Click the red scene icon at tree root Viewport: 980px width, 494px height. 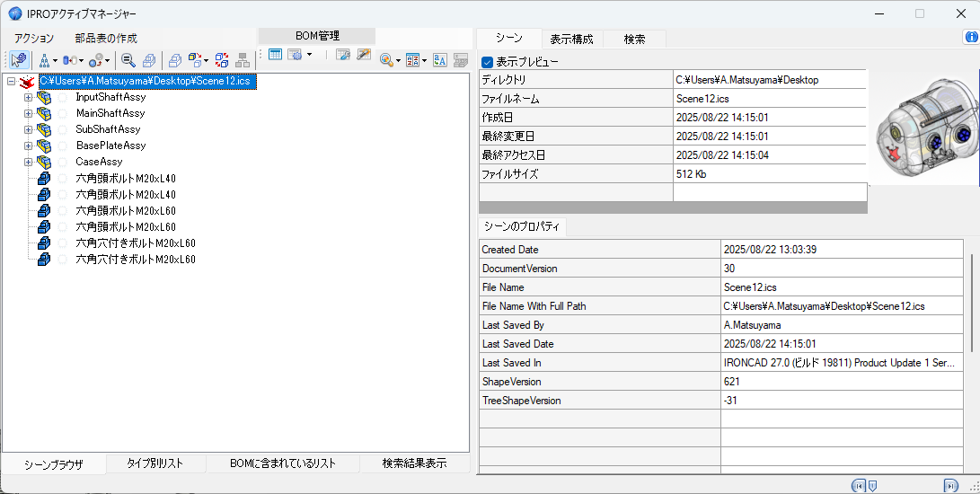[x=26, y=82]
